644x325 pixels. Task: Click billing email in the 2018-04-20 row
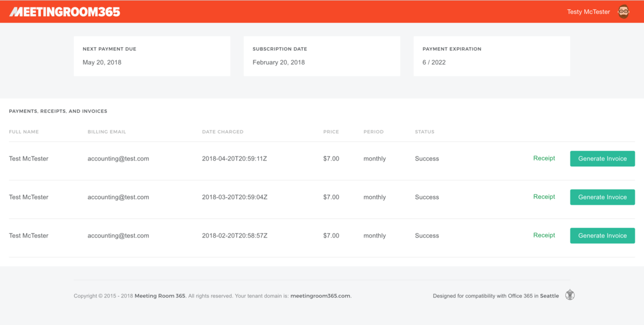[x=118, y=159]
